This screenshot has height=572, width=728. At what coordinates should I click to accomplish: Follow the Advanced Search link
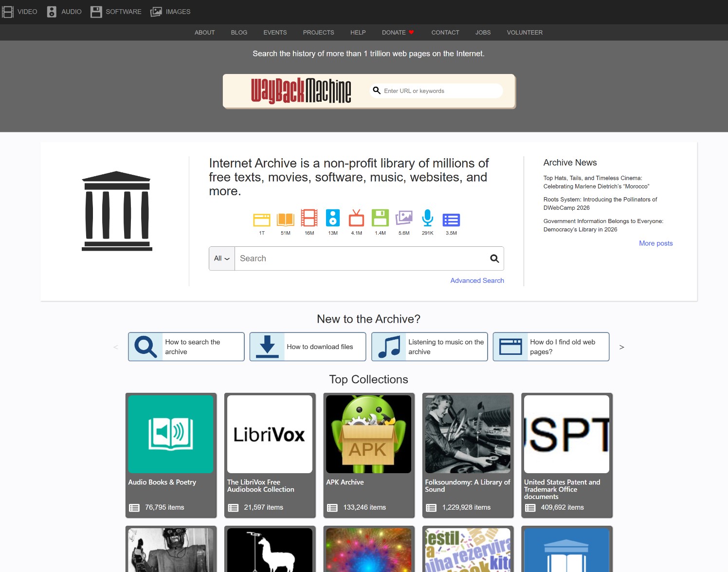point(477,280)
